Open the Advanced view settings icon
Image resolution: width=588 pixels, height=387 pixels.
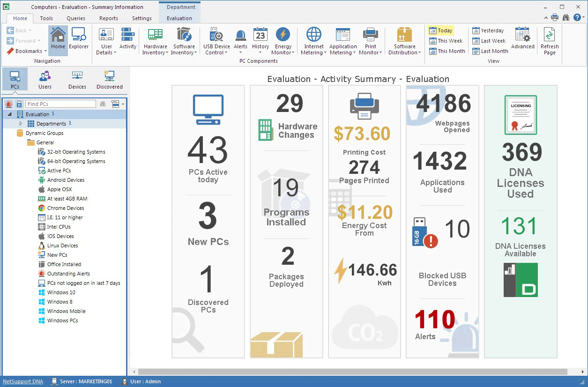tap(522, 38)
